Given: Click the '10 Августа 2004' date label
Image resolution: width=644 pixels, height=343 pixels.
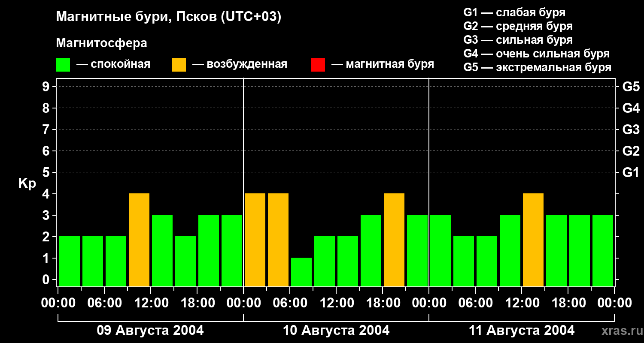Looking at the screenshot, I should 336,331.
